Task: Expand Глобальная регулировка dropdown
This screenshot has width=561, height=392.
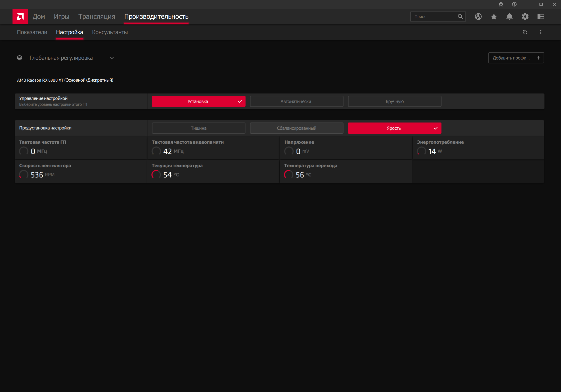Action: point(112,58)
